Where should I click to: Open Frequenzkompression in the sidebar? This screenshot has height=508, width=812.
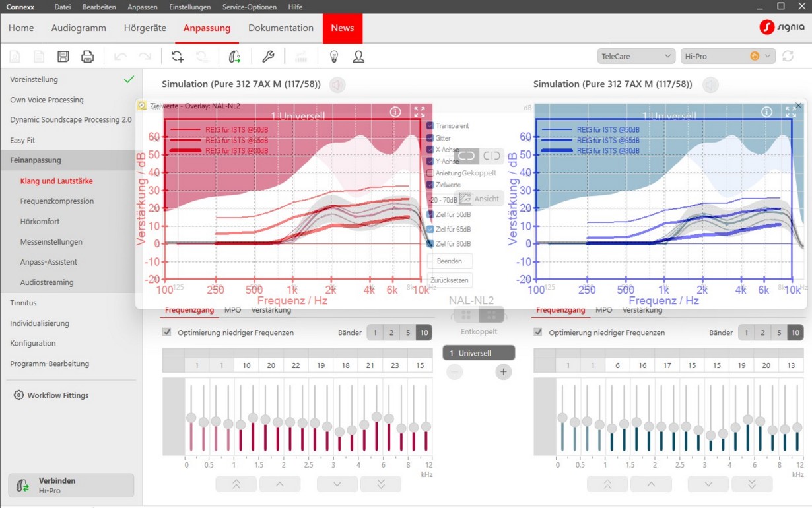[x=57, y=201]
